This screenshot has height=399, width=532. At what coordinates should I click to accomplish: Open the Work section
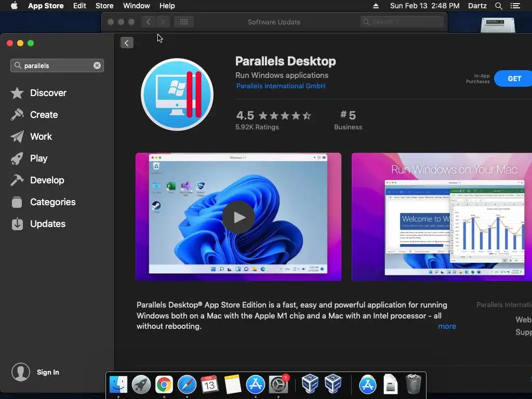[31, 137]
